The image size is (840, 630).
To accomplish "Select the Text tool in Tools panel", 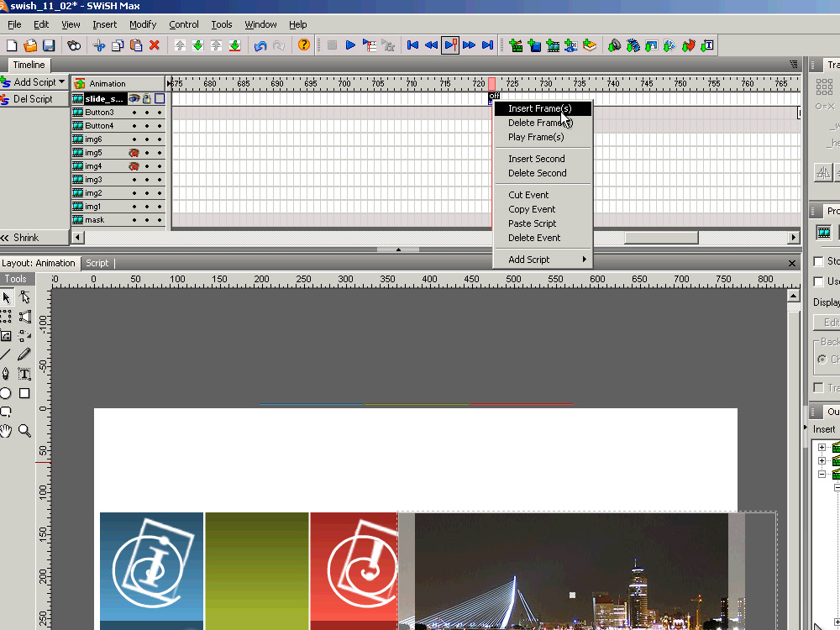I will [x=24, y=374].
